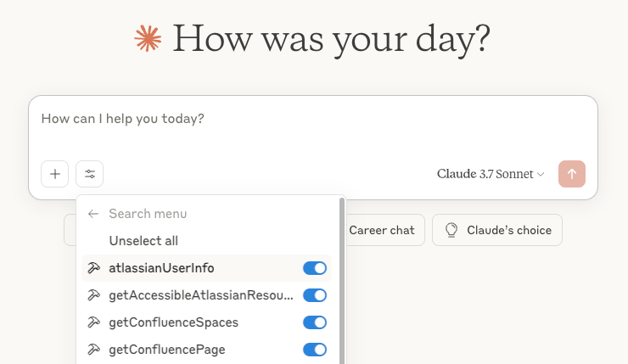Screen dimensions: 628x364
Task: Click the Claude's choice suggestion button
Action: coord(497,230)
